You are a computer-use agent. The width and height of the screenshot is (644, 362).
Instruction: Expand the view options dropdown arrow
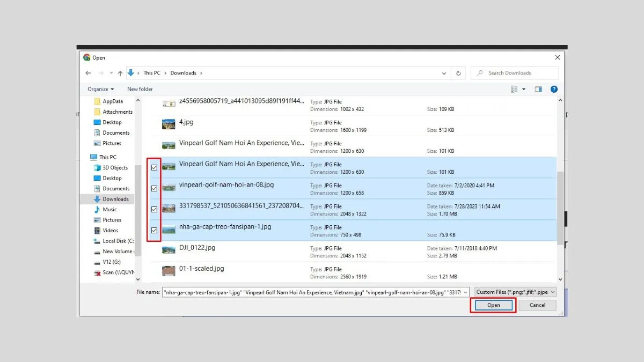(x=523, y=89)
